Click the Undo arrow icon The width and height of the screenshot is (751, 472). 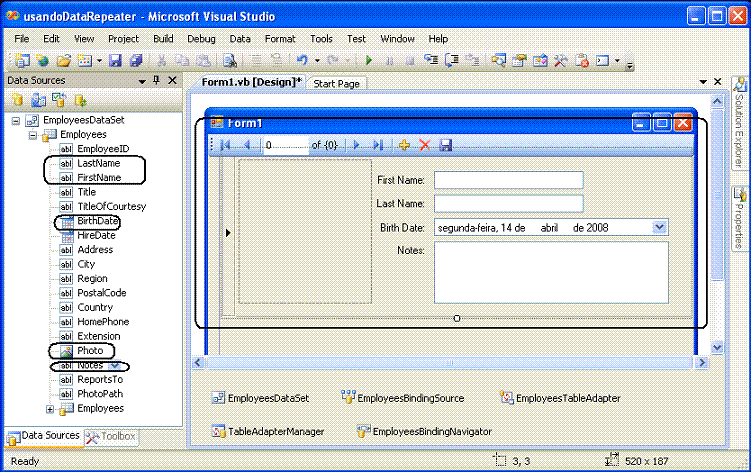302,60
